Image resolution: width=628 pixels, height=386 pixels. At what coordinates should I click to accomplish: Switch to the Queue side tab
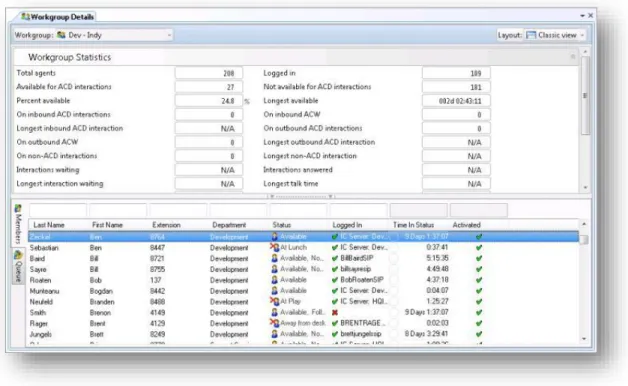tap(18, 266)
